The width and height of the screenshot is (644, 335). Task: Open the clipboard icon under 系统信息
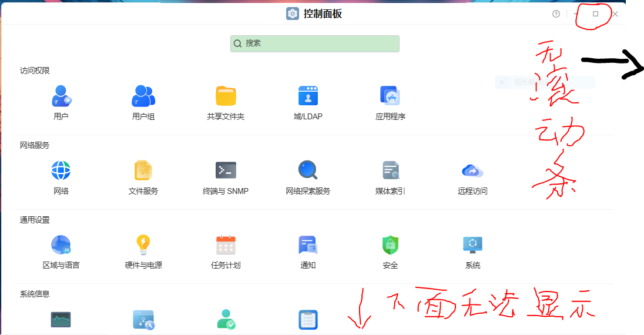point(308,320)
